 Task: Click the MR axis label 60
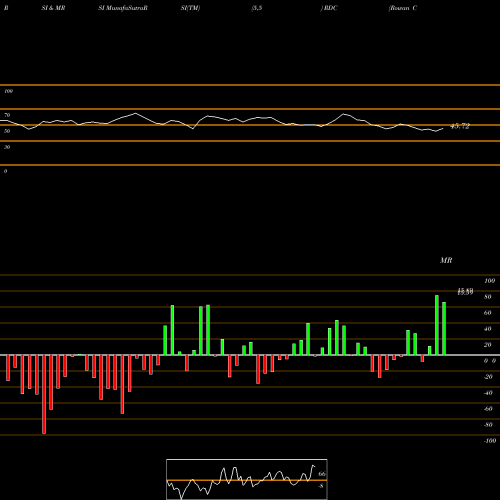(488, 313)
